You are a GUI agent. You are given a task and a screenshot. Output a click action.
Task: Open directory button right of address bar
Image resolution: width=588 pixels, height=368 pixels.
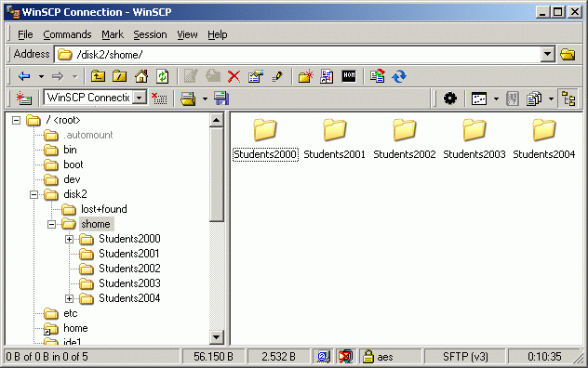click(568, 55)
